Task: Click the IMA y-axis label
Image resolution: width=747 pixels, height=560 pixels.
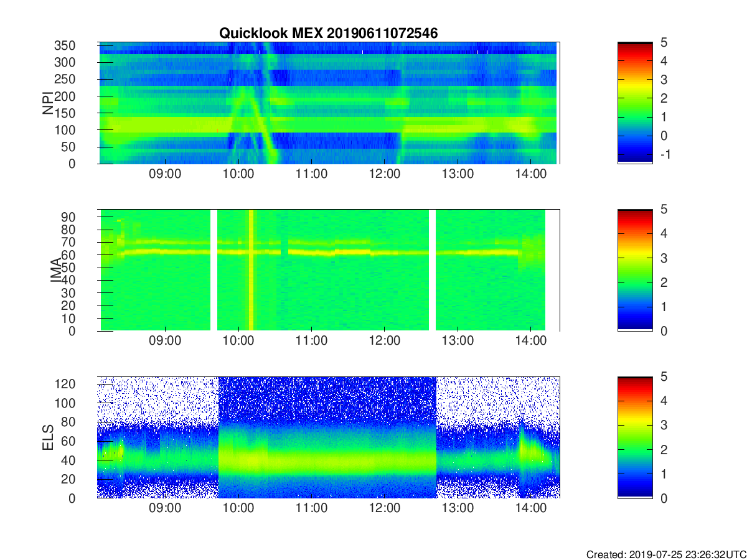Action: tap(56, 271)
